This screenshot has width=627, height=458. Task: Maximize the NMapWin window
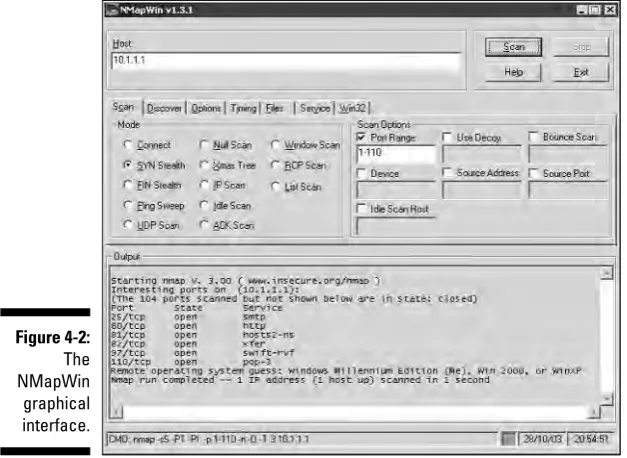tap(595, 10)
